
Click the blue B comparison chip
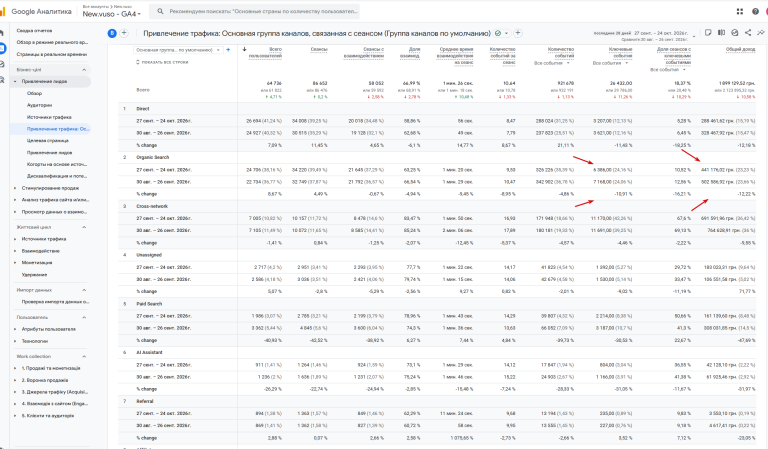[x=112, y=33]
